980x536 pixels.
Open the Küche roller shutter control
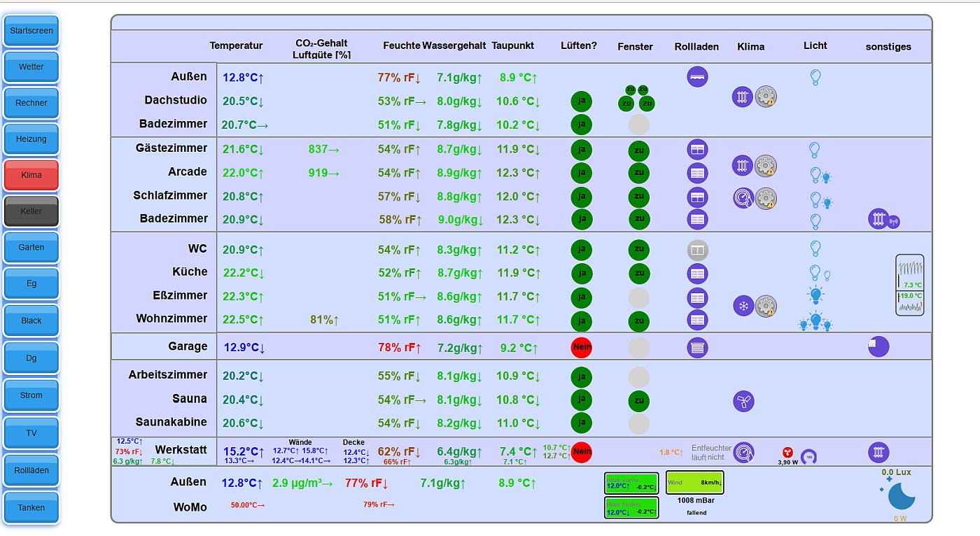click(x=697, y=274)
